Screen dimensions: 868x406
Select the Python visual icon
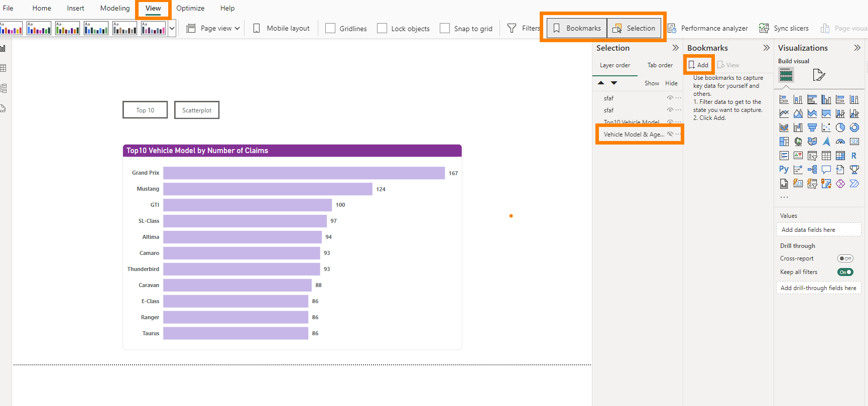pyautogui.click(x=784, y=170)
